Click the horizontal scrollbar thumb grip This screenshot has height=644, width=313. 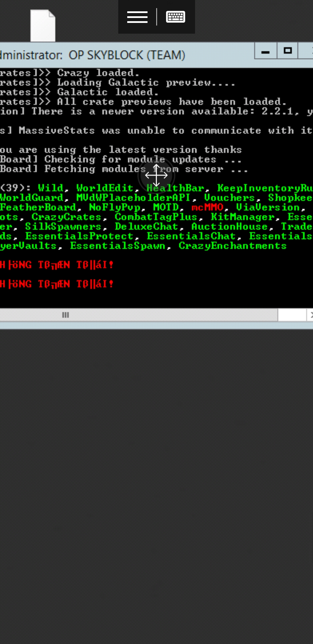[66, 315]
